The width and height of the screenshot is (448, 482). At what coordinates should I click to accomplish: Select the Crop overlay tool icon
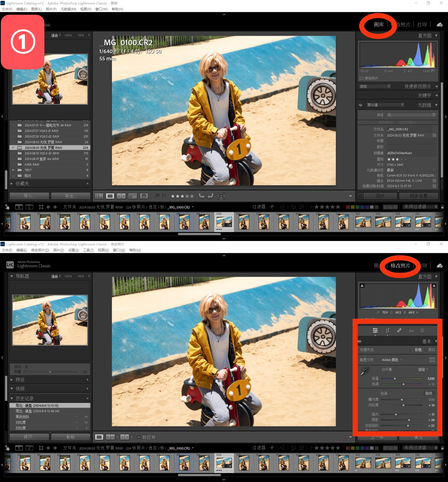(x=387, y=330)
